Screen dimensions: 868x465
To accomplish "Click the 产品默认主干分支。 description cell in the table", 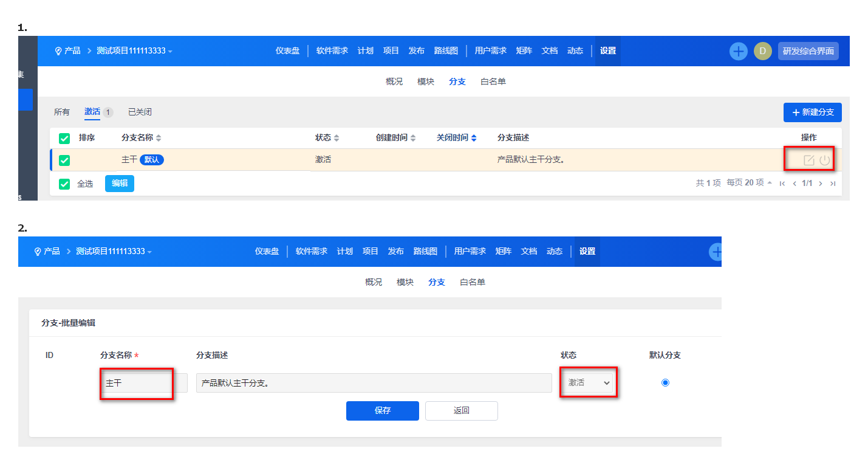I will click(x=531, y=160).
